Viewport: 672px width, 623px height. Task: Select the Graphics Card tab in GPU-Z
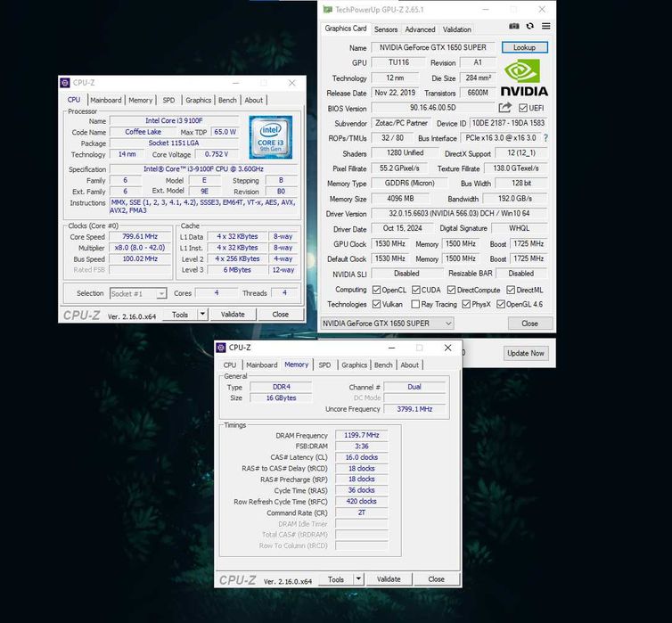(x=346, y=29)
